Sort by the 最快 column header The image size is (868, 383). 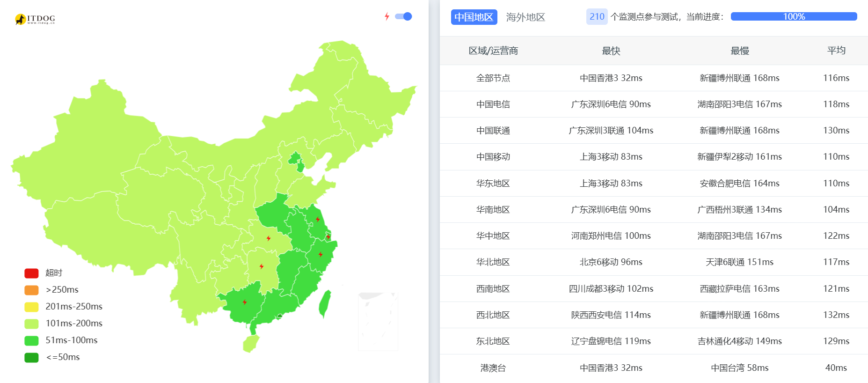611,51
